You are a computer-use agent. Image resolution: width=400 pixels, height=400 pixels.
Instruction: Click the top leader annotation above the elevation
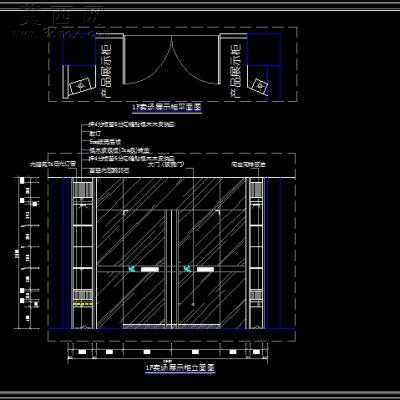click(x=131, y=125)
